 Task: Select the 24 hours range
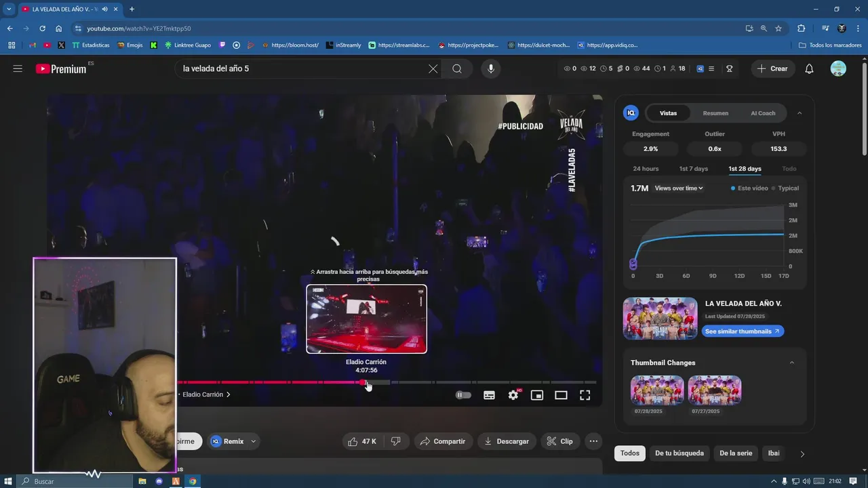(x=646, y=169)
